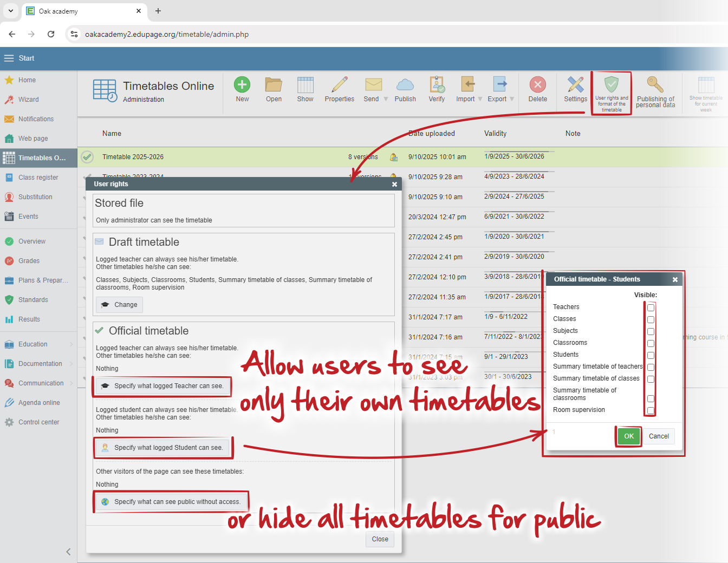Viewport: 728px width, 563px height.
Task: Expand the Education sidebar submenu
Action: click(71, 344)
